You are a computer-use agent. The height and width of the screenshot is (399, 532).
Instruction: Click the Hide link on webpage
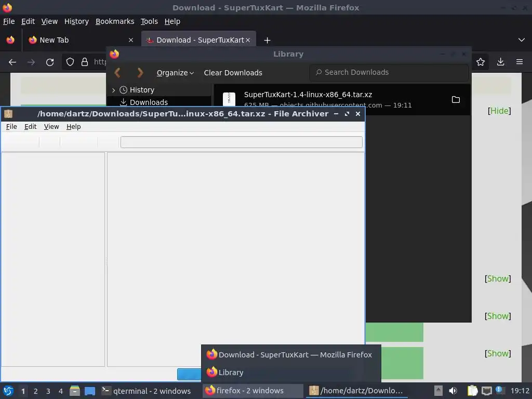pyautogui.click(x=499, y=111)
